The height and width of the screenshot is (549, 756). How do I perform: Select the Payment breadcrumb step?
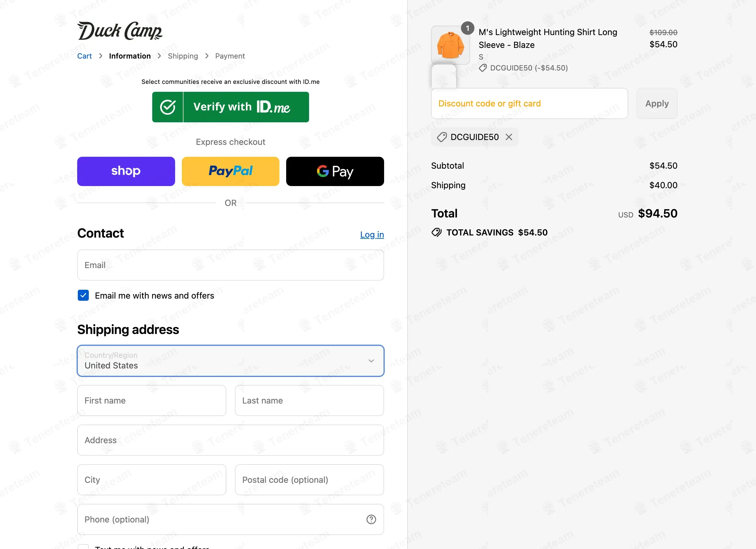pyautogui.click(x=230, y=56)
